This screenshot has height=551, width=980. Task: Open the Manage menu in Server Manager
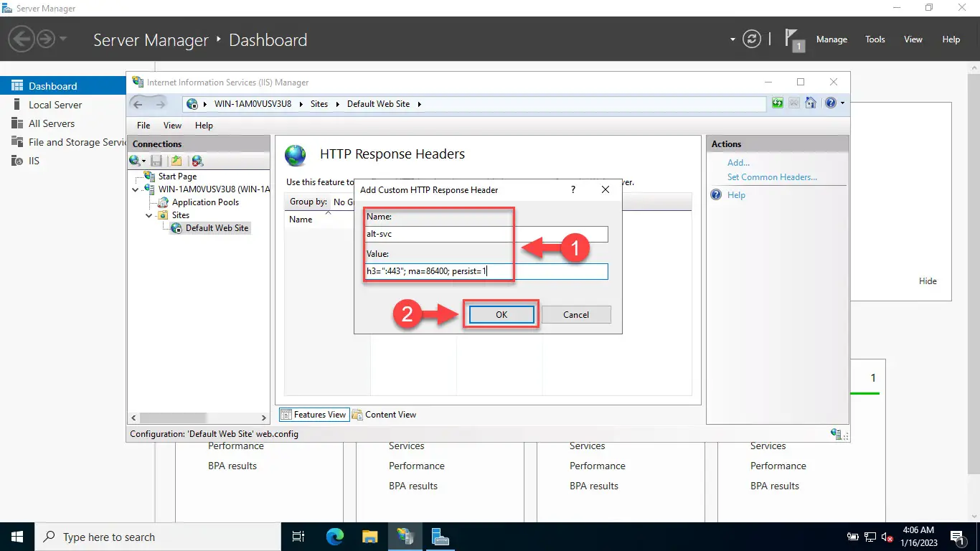pyautogui.click(x=831, y=39)
